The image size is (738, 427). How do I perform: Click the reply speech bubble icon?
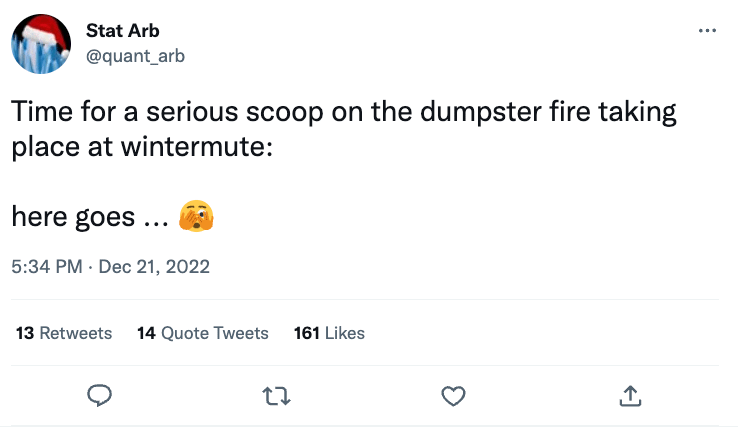98,396
